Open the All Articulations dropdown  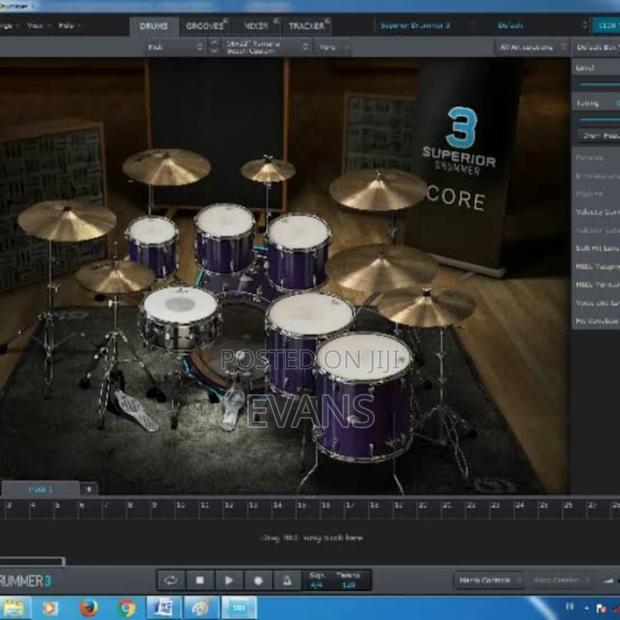tap(532, 47)
